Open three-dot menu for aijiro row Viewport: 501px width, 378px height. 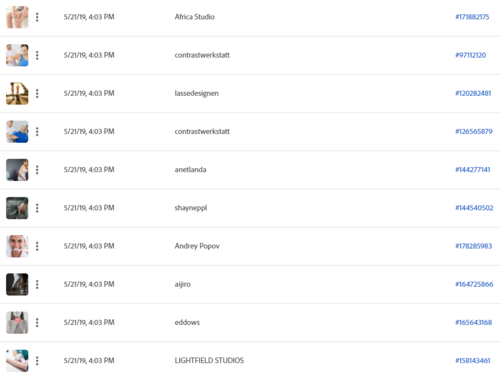[37, 284]
